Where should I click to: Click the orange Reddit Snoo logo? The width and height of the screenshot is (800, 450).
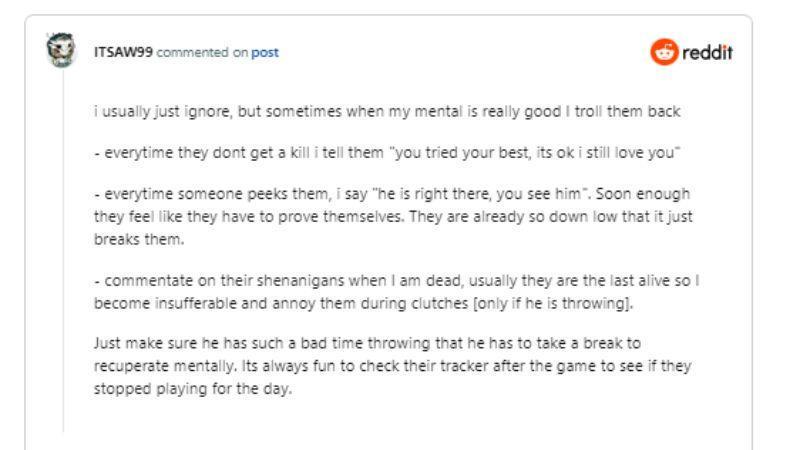click(664, 52)
